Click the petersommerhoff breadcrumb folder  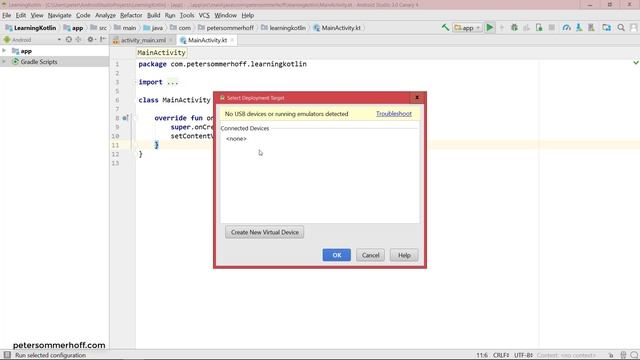click(x=226, y=28)
